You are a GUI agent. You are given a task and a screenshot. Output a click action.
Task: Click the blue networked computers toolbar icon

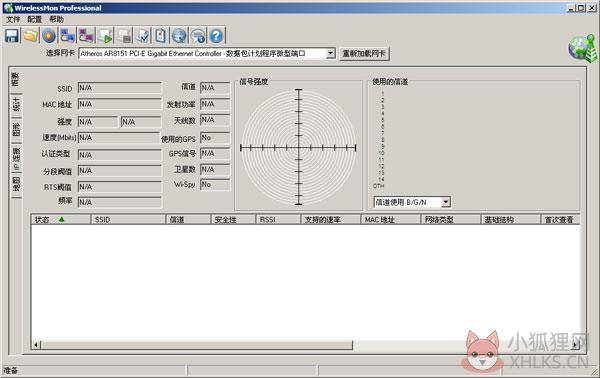(68, 36)
